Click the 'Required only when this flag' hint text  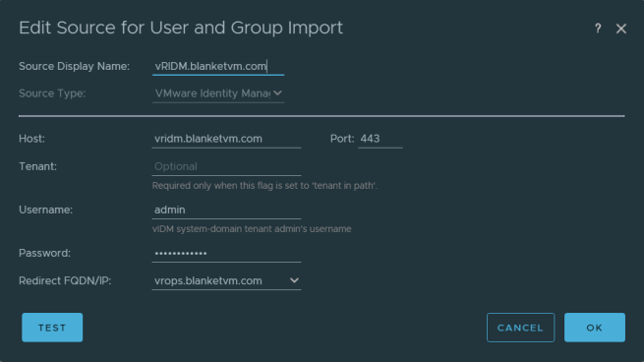[x=264, y=186]
